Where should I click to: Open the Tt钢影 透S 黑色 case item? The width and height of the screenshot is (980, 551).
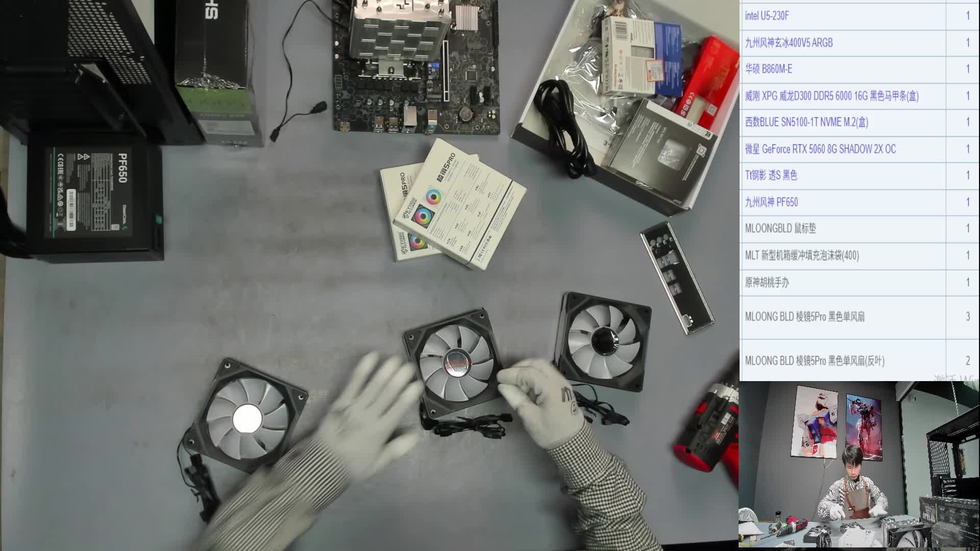(771, 176)
